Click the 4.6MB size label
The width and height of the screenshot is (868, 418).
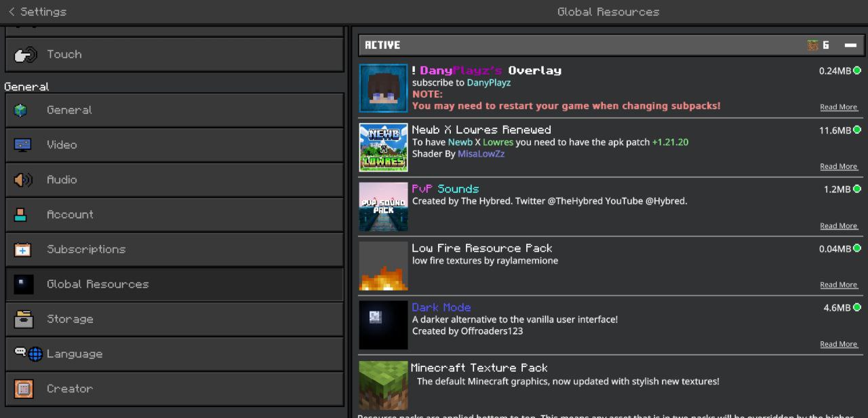(837, 307)
